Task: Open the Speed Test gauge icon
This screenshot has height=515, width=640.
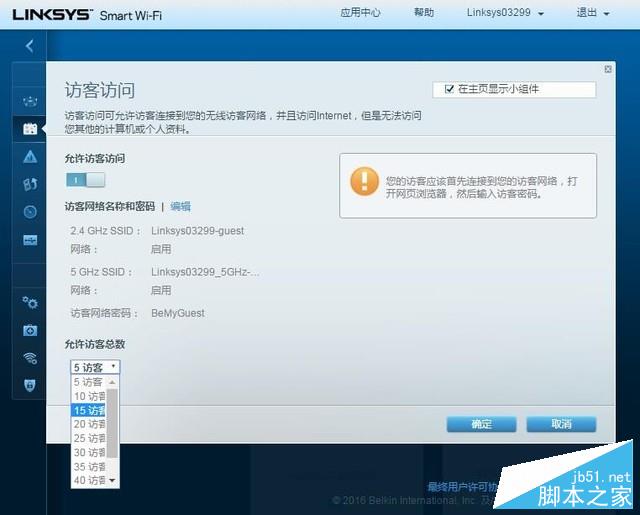Action: coord(30,212)
